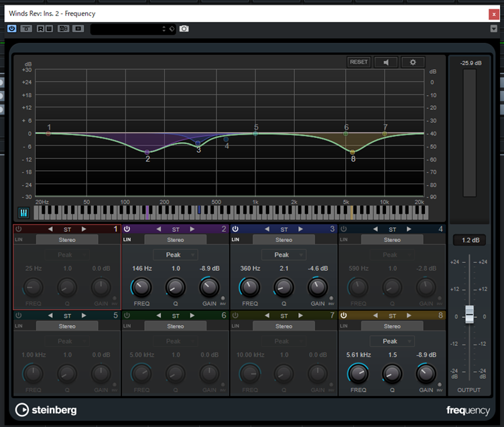This screenshot has width=504, height=427.
Task: Click the speaker listen icon near Reset
Action: [385, 62]
